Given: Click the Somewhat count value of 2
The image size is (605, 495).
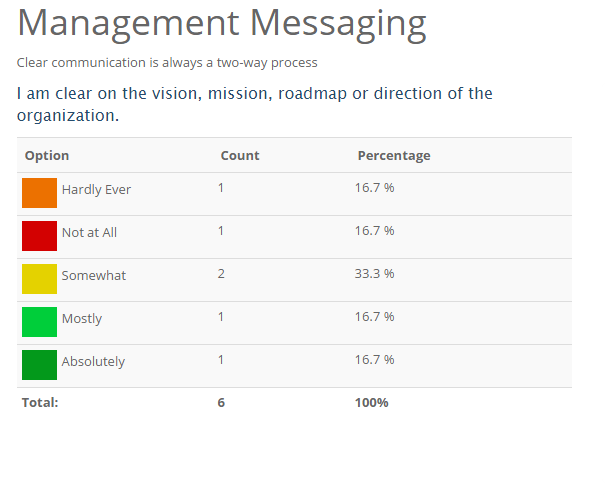Looking at the screenshot, I should pos(221,273).
